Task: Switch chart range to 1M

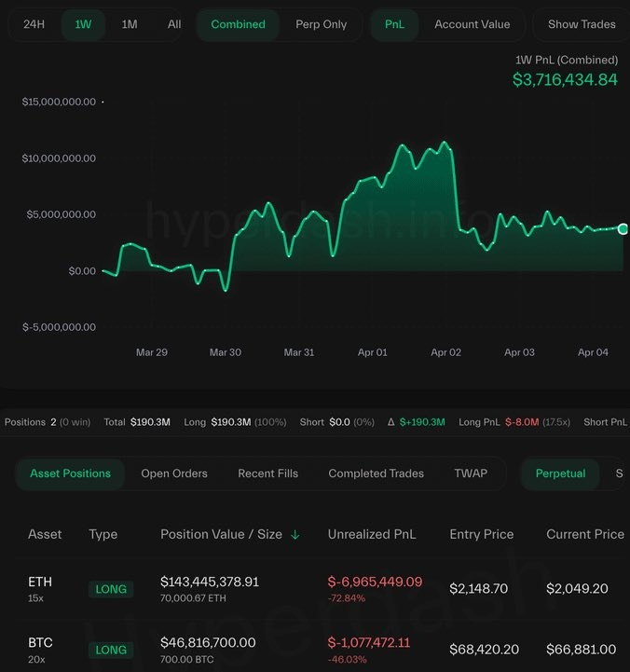Action: pos(130,24)
